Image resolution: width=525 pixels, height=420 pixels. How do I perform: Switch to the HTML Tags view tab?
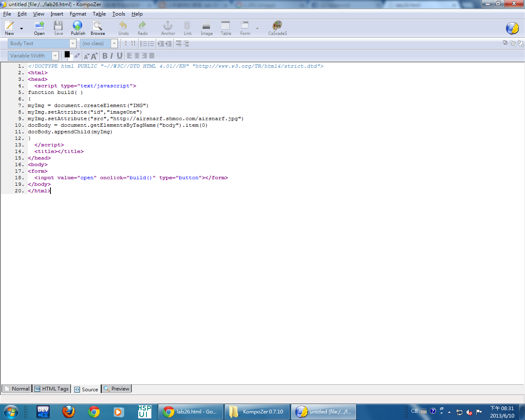(x=52, y=389)
